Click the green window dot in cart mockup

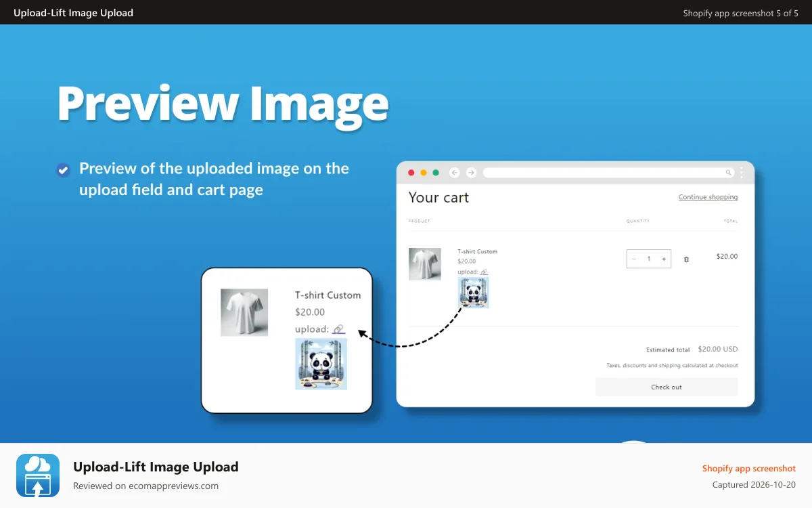pyautogui.click(x=436, y=173)
